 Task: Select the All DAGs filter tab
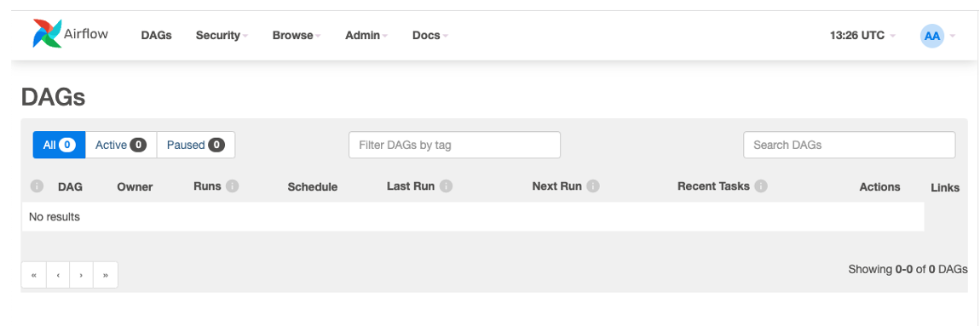(60, 145)
